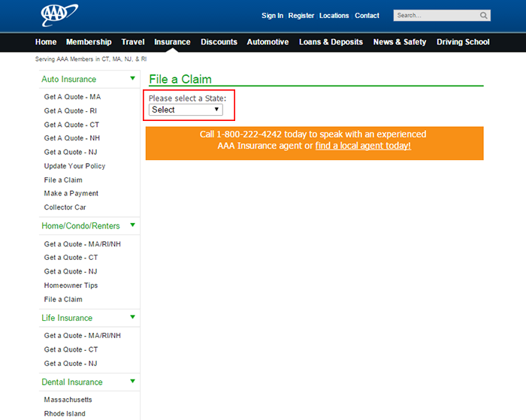The width and height of the screenshot is (526, 420).
Task: Open home Get a Quote - MA/RI/NH
Action: coord(82,244)
